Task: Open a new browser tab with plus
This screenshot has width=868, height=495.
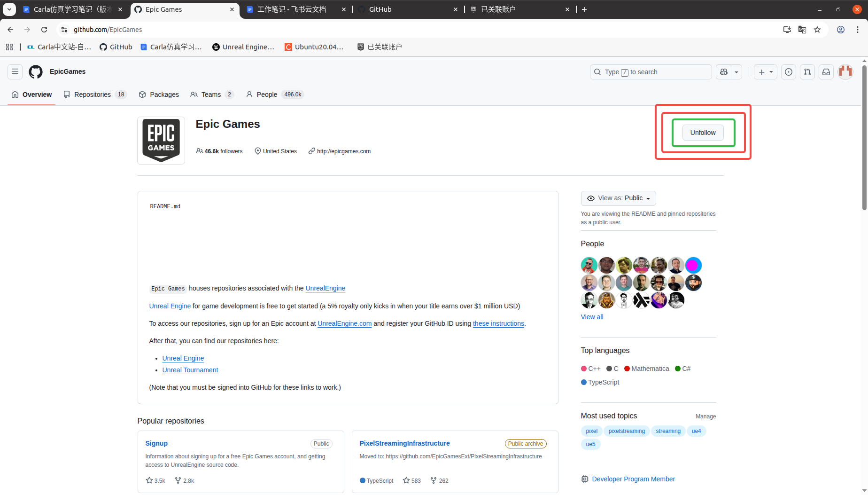Action: (584, 9)
